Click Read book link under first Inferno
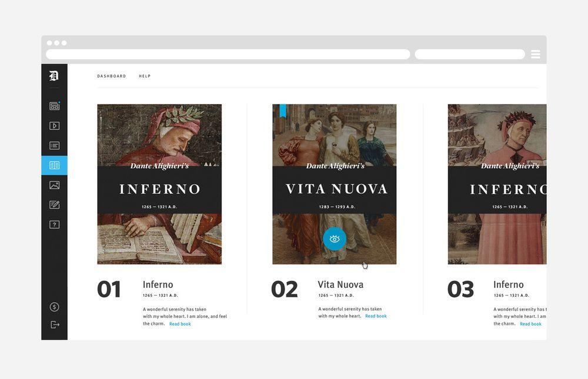The height and width of the screenshot is (379, 588). (180, 324)
